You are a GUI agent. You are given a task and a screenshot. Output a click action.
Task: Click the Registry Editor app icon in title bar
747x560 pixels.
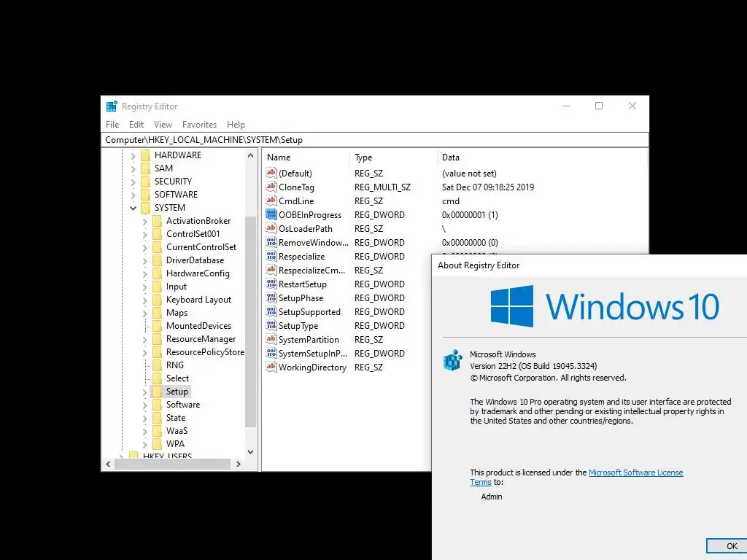click(x=112, y=106)
